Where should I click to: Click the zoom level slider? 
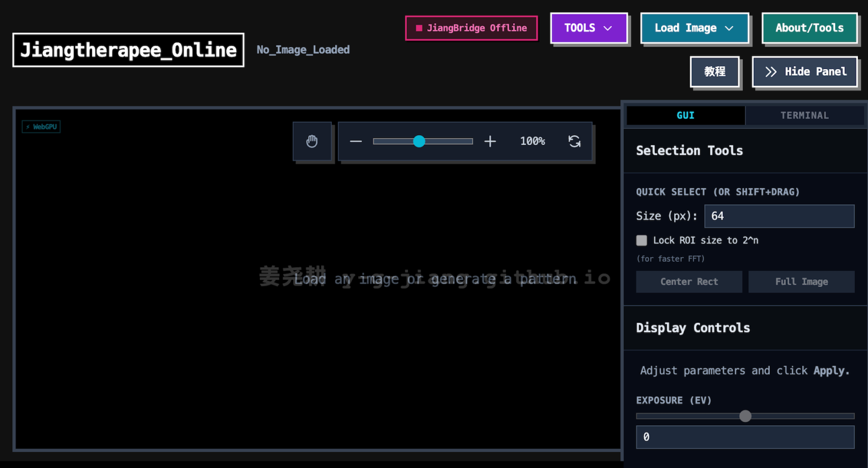point(423,141)
